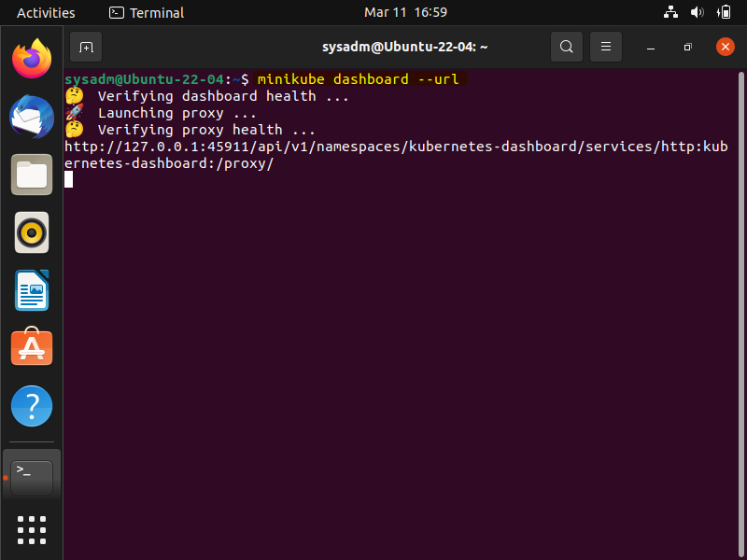Open the terminal hamburger menu
This screenshot has width=747, height=560.
coord(605,47)
